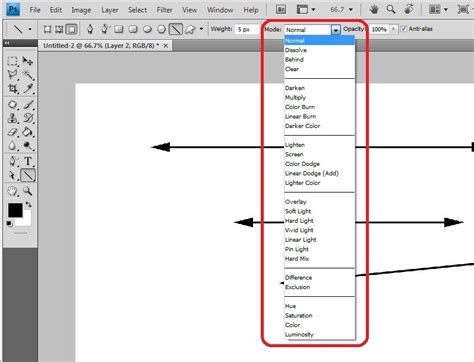Image resolution: width=474 pixels, height=362 pixels.
Task: Click Zoom tool in application bar
Action: [391, 10]
